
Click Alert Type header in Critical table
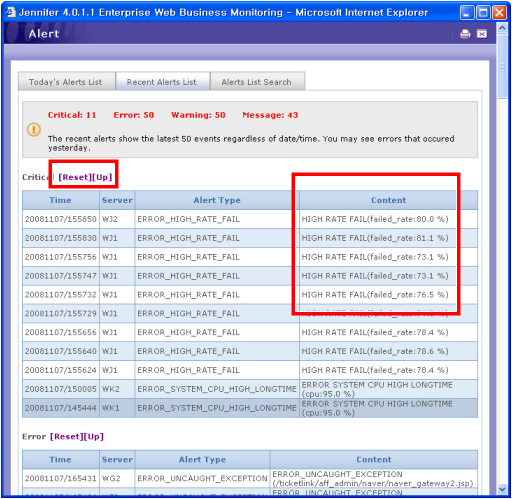(217, 200)
